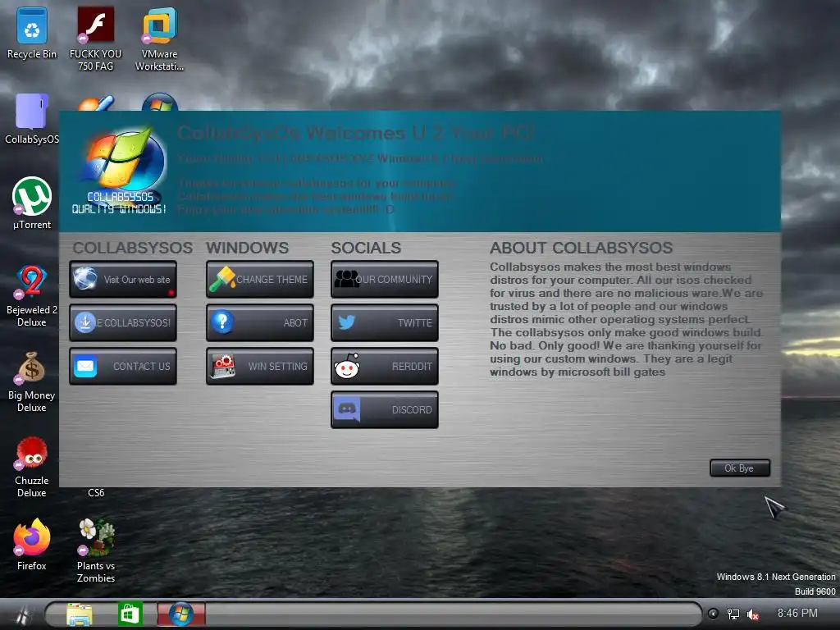Open the CollabSysOS folder icon
The height and width of the screenshot is (630, 840).
point(32,119)
